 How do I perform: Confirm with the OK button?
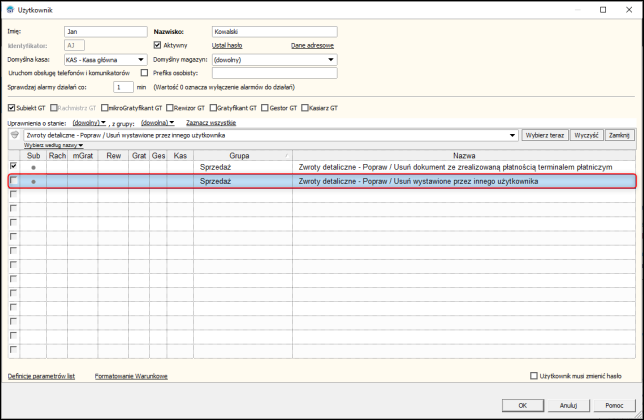(523, 405)
